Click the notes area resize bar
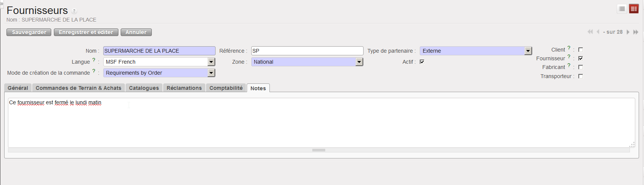 coord(319,150)
